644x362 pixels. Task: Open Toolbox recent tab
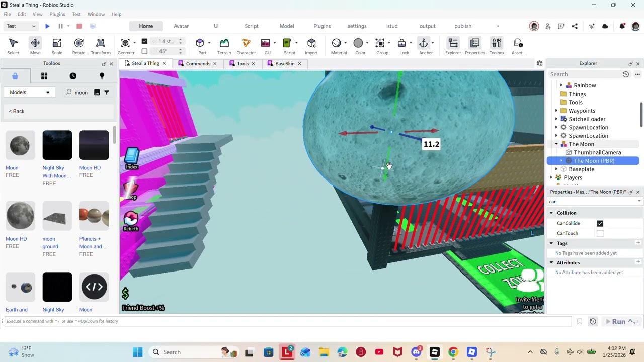[x=73, y=76]
